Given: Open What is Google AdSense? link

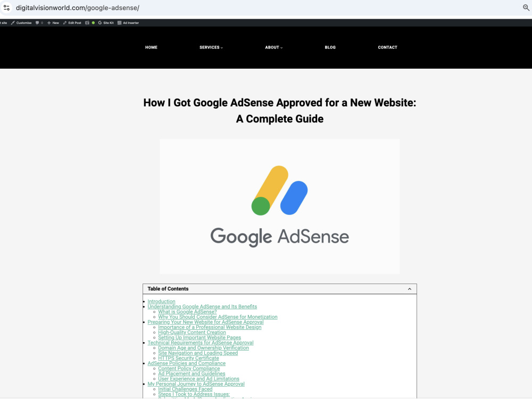Looking at the screenshot, I should (187, 311).
